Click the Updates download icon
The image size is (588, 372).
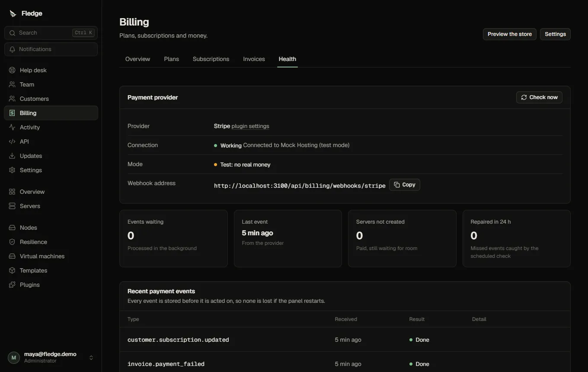pyautogui.click(x=12, y=156)
